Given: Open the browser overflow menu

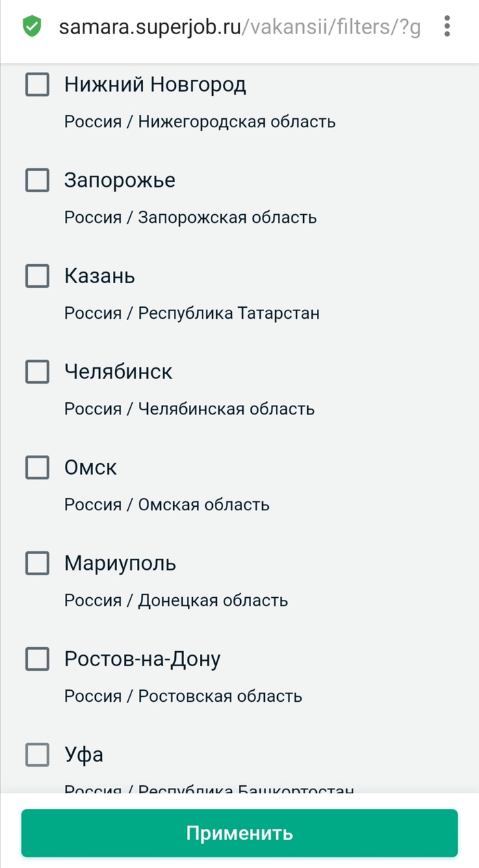Looking at the screenshot, I should click(x=446, y=26).
